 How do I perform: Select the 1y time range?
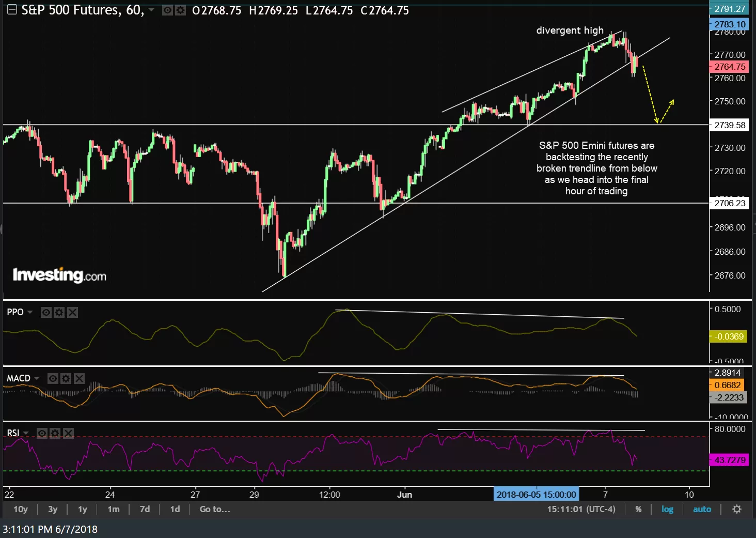point(83,509)
